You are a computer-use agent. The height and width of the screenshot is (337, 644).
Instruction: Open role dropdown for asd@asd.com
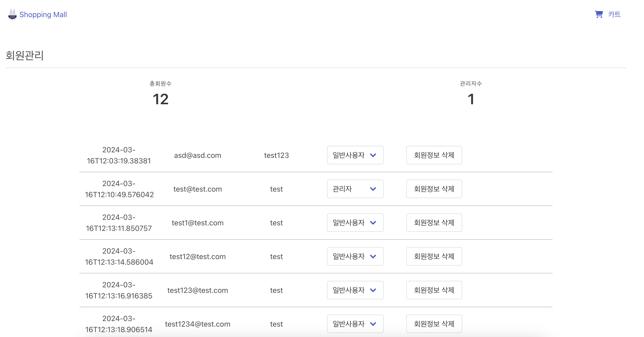[355, 155]
